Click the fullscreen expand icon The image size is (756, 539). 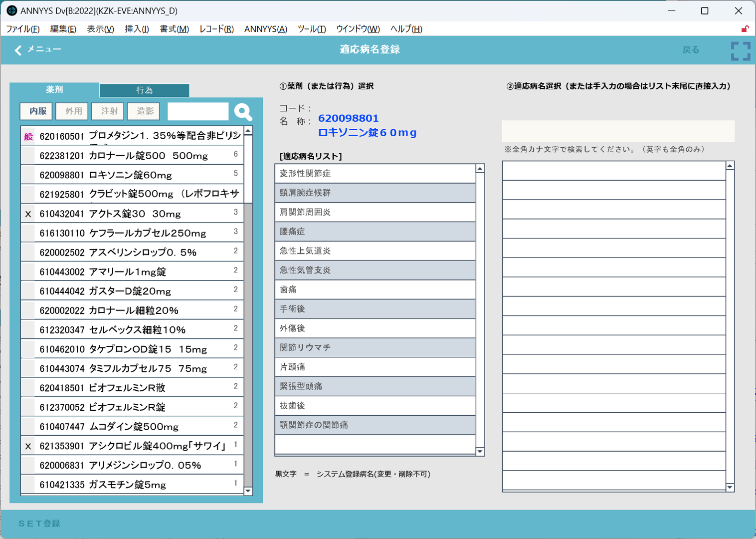tap(741, 51)
